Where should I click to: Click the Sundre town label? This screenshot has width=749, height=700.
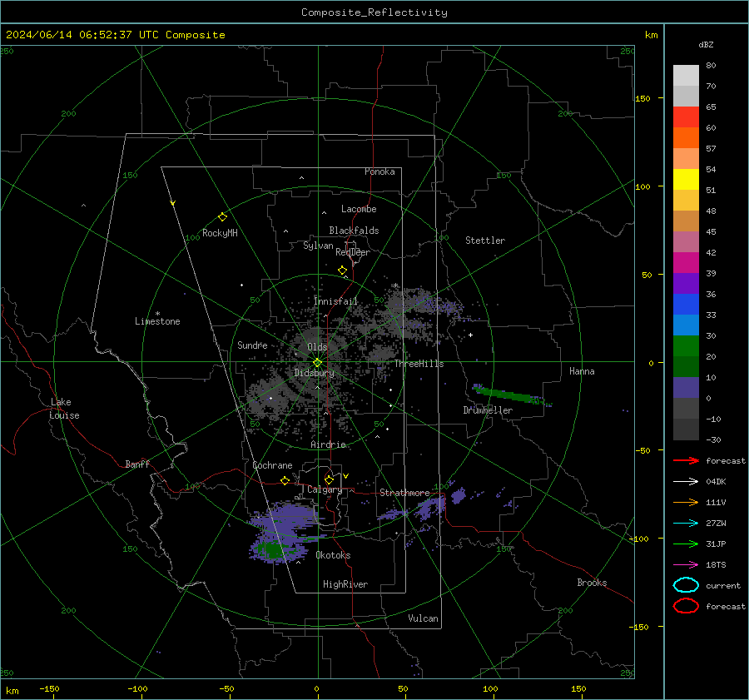[x=252, y=345]
